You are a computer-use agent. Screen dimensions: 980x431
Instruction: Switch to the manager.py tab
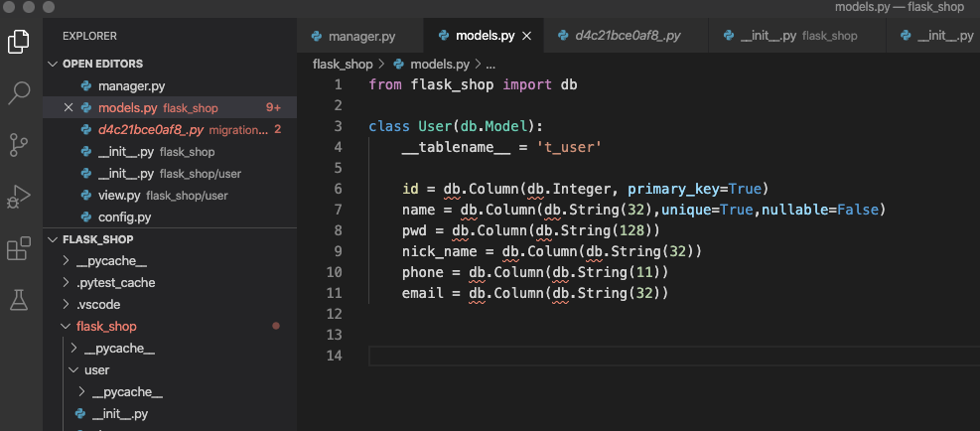click(360, 36)
